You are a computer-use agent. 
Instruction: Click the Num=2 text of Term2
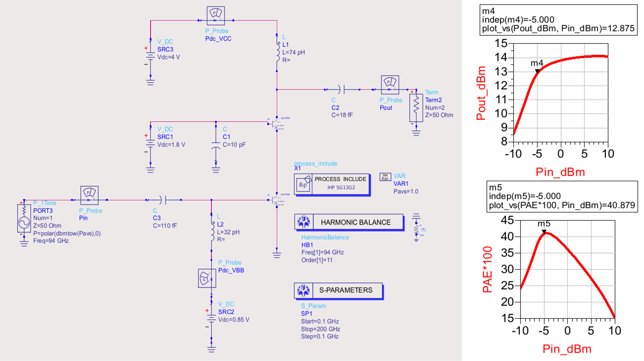coord(435,108)
